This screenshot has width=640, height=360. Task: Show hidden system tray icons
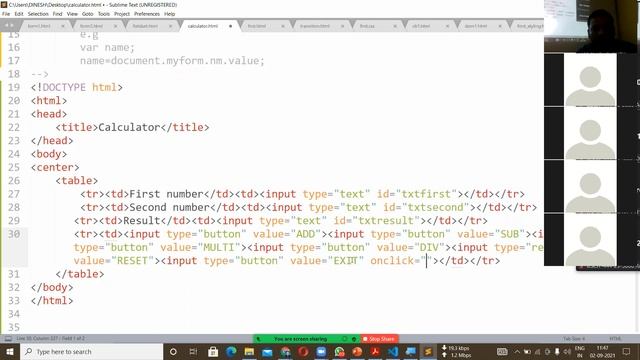coord(517,351)
